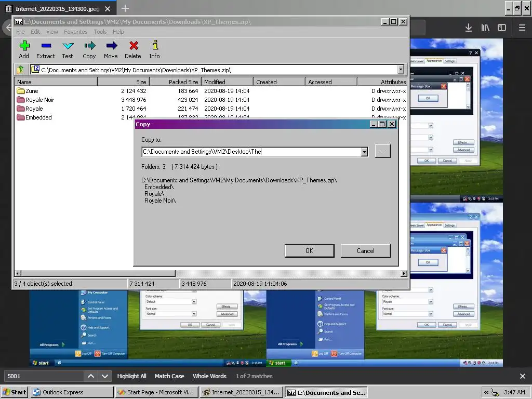Click the browser tab Internet_20220315_134300.jpeg

[x=56, y=8]
